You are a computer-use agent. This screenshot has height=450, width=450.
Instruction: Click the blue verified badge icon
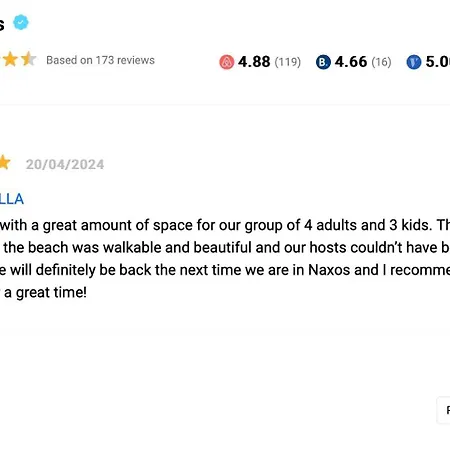[21, 22]
